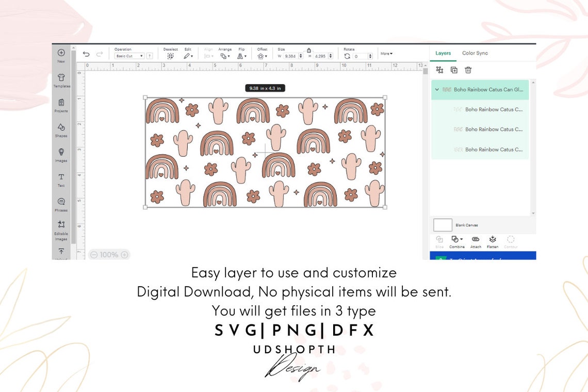Open the Edit dropdown
588x392 pixels.
tap(188, 56)
